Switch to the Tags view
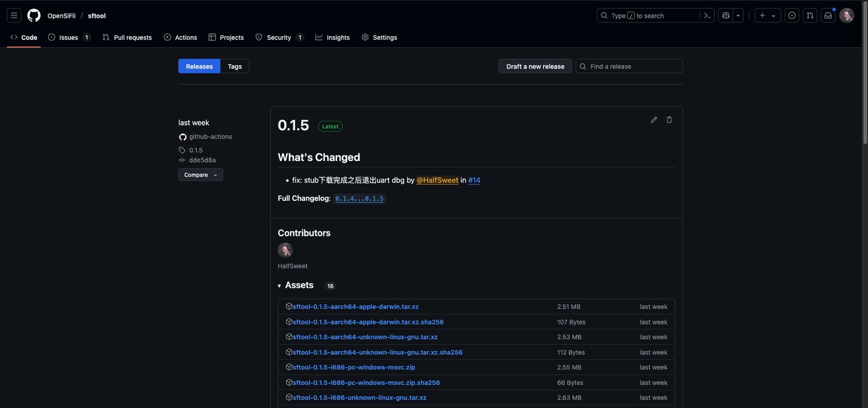 [x=235, y=67]
